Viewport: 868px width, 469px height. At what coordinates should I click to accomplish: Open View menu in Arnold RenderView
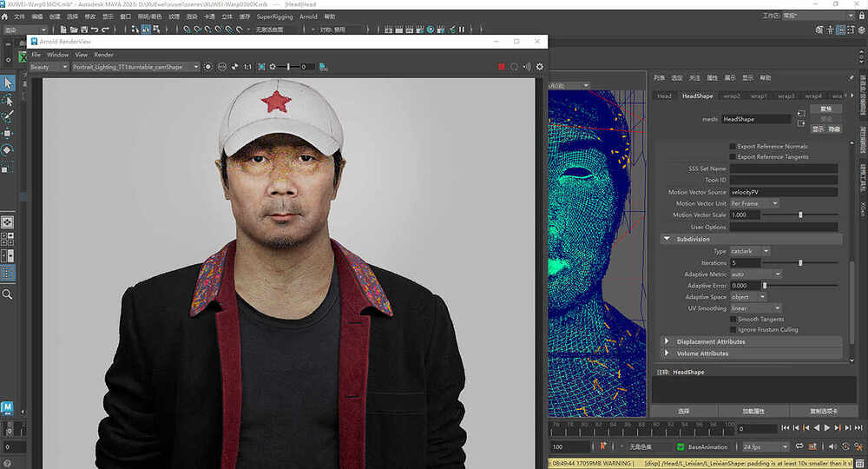82,55
